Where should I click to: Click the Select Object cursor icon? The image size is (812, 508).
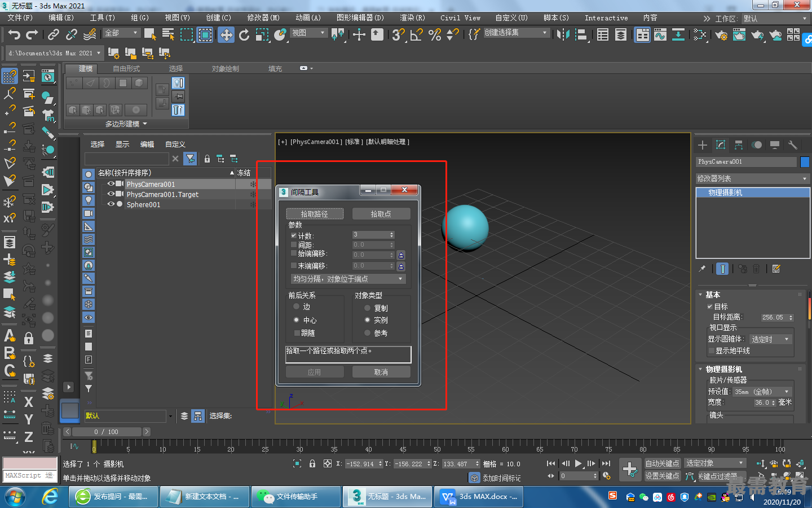[150, 35]
